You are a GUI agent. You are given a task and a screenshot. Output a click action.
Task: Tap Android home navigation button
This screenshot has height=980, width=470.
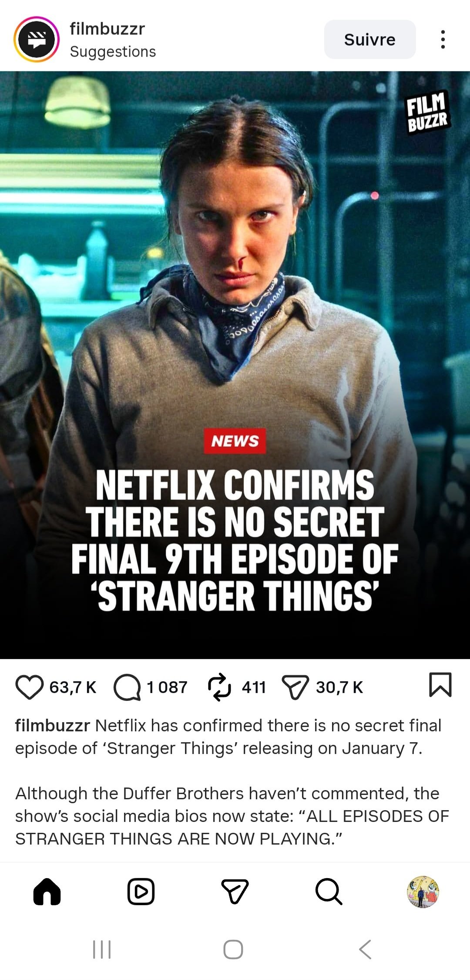click(233, 950)
